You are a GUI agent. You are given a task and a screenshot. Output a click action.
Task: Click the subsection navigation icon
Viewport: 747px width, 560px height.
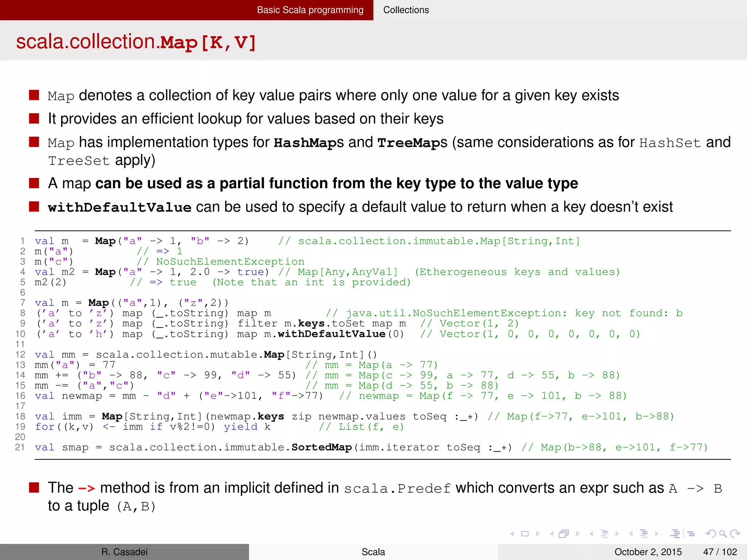point(604,534)
